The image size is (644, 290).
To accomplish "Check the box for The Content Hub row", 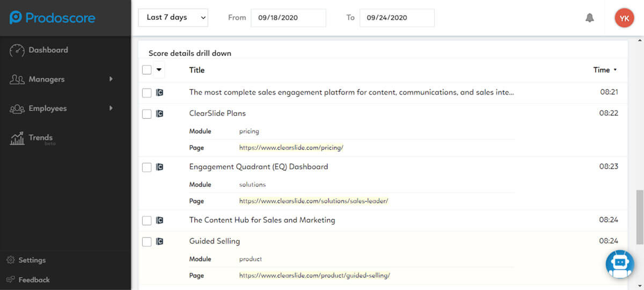I will coord(147,220).
